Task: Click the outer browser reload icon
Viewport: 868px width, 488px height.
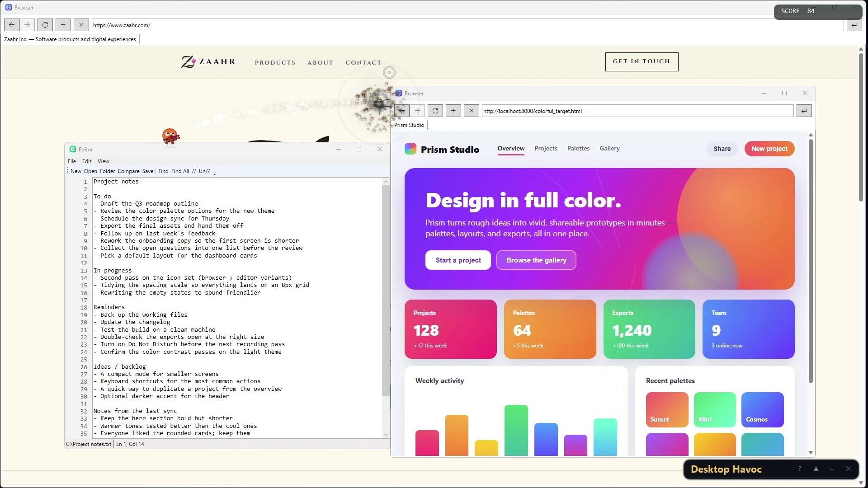Action: 45,25
